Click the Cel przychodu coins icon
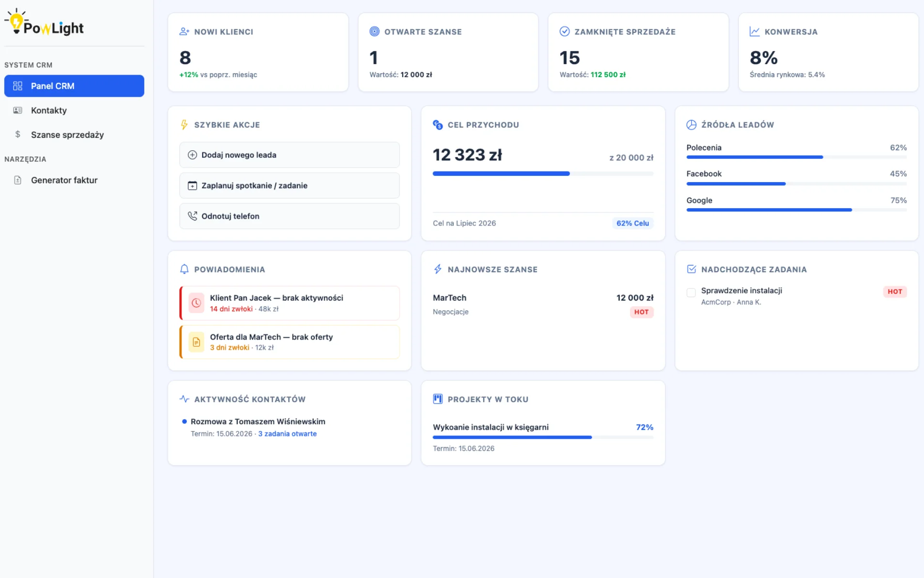924x578 pixels. tap(438, 125)
